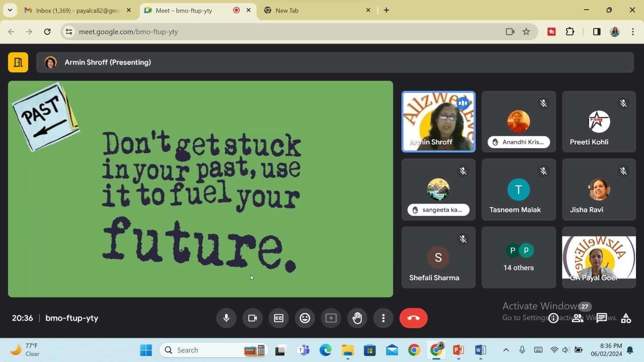Screen dimensions: 644x362
Task: Reload the Meet page
Action: click(47, 32)
